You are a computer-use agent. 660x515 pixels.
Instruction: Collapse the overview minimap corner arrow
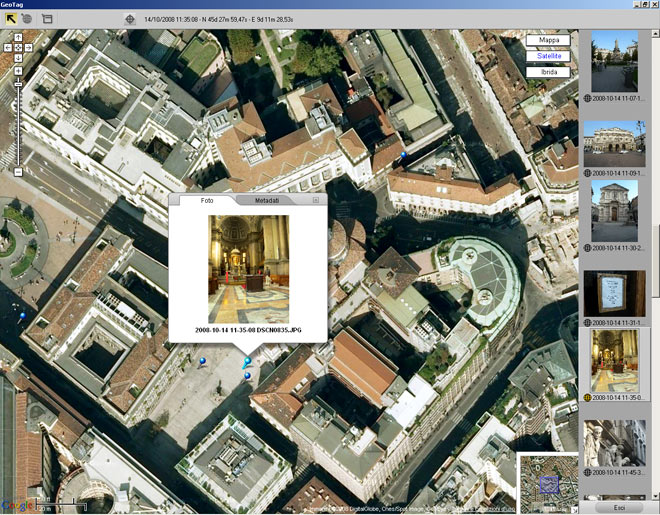pyautogui.click(x=575, y=510)
